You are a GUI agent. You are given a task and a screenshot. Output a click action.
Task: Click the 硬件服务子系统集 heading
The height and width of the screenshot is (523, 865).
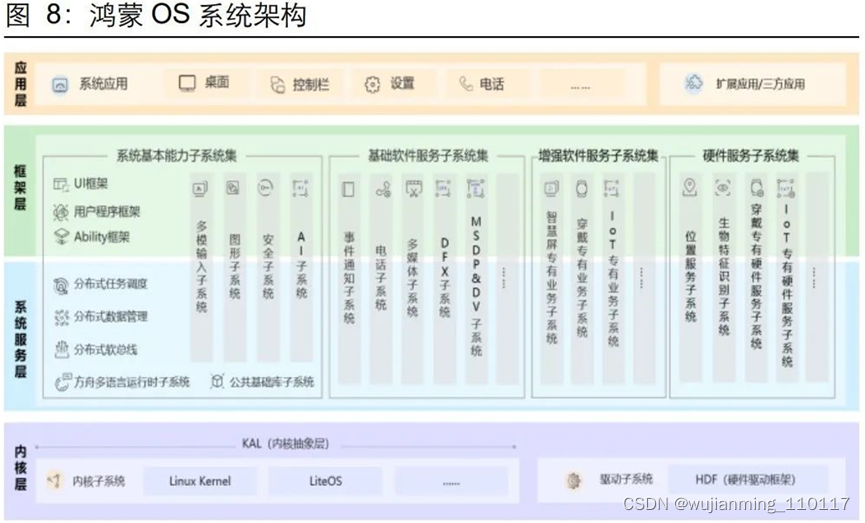[x=751, y=156]
